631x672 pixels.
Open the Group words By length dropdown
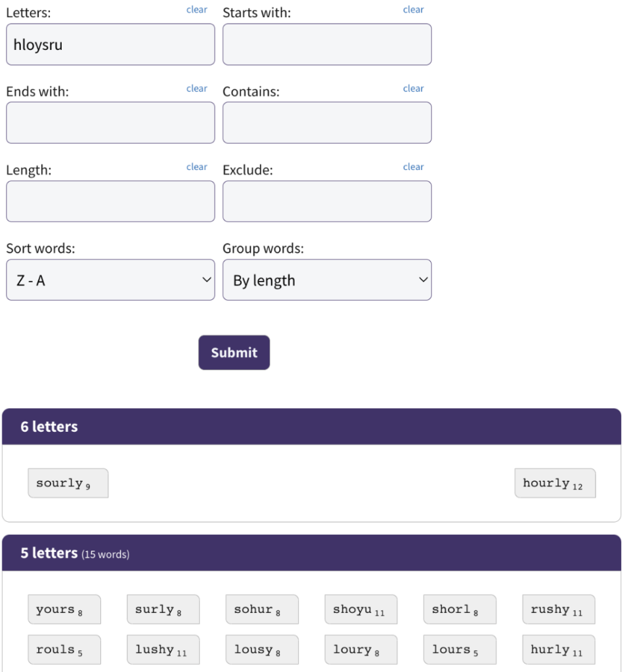327,280
